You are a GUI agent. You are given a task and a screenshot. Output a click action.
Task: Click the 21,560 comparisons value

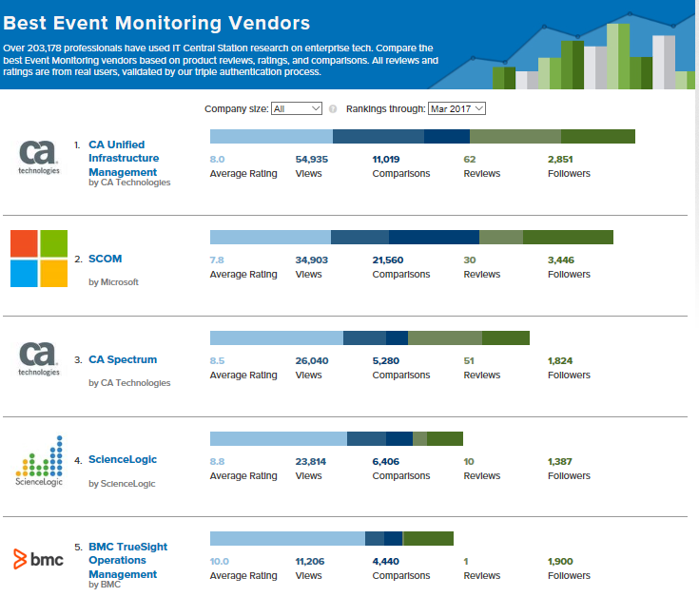[388, 260]
